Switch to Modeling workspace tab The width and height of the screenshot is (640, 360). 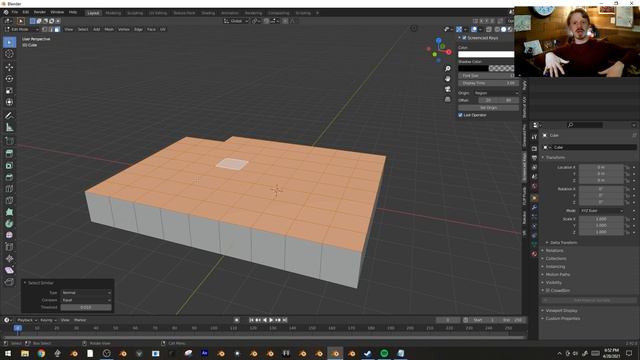[113, 13]
